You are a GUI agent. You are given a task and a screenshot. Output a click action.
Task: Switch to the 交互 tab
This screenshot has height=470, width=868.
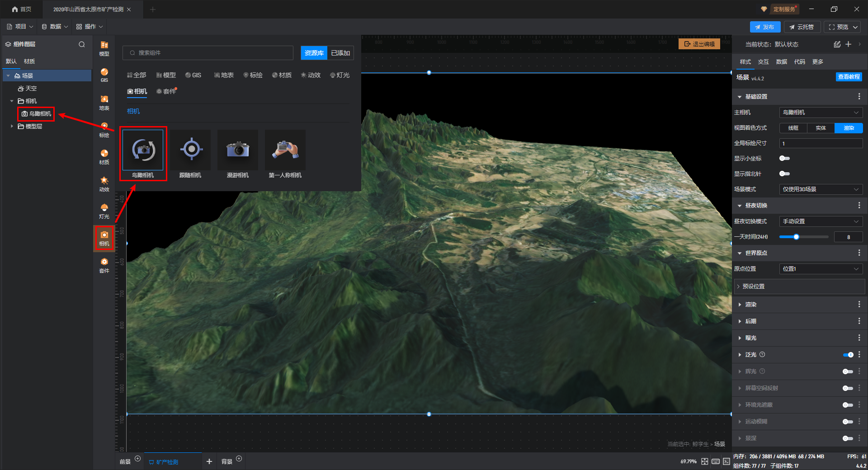click(763, 62)
